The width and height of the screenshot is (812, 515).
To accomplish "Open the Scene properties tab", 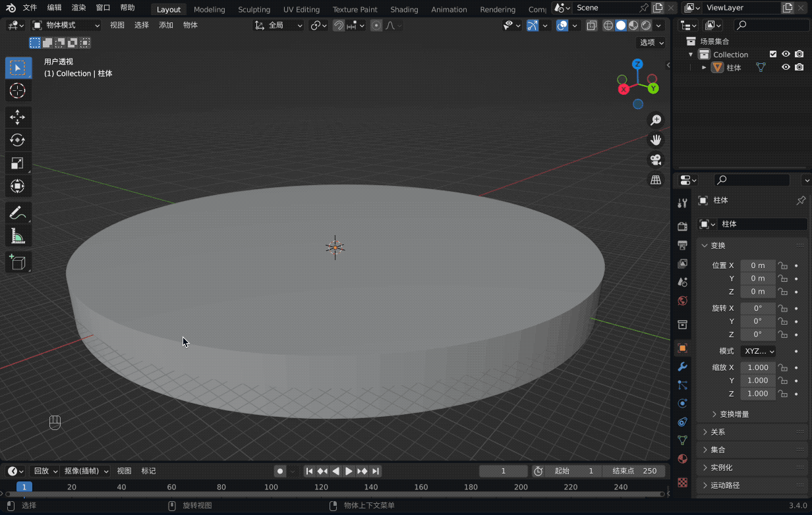I will (x=683, y=282).
